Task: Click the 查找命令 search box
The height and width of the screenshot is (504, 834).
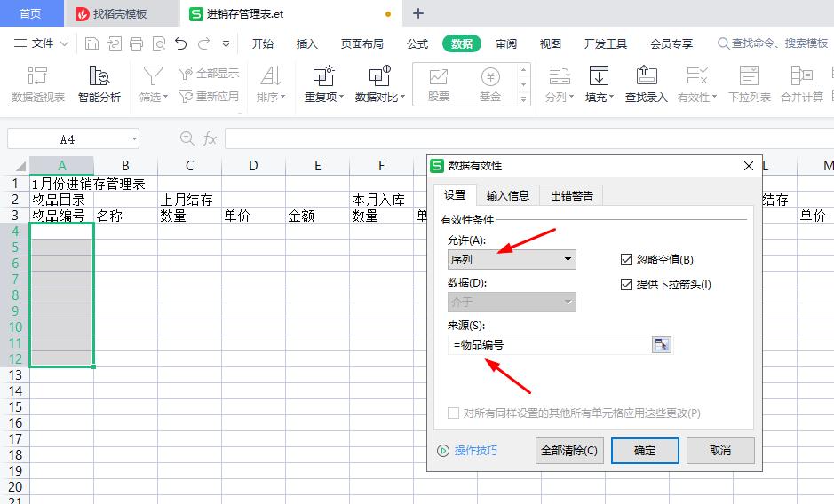Action: click(774, 43)
